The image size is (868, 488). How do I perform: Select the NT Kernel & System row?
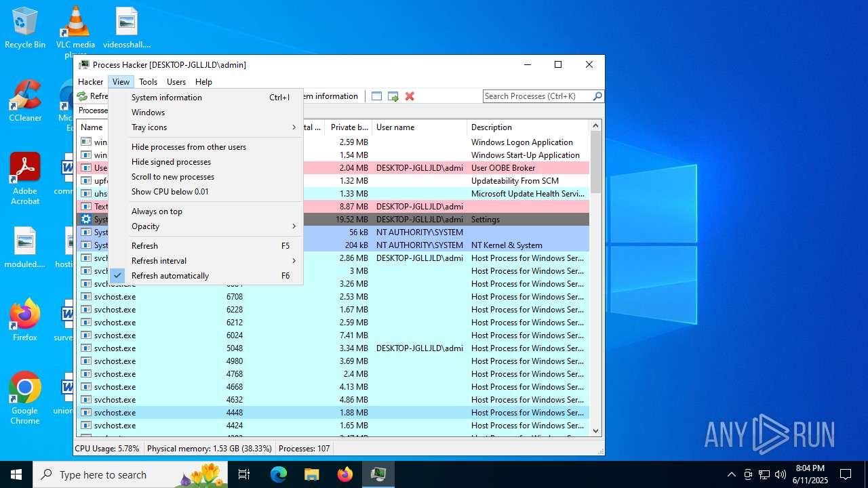click(333, 245)
